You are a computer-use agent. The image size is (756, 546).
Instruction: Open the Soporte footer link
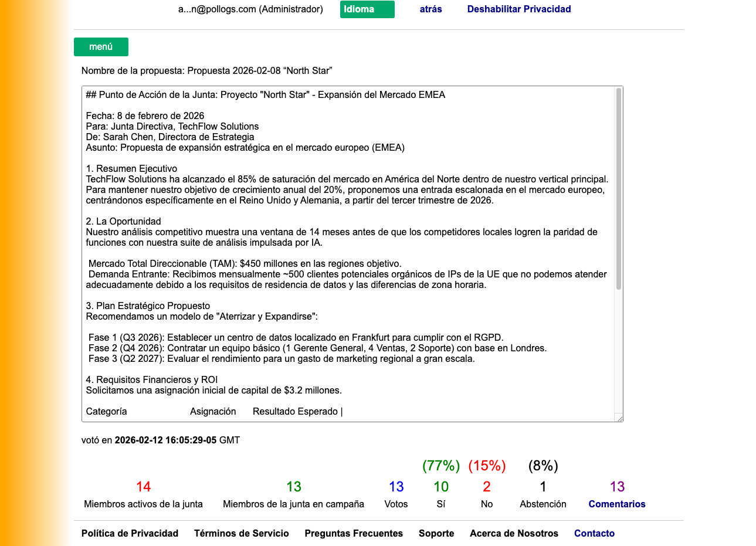coord(436,533)
